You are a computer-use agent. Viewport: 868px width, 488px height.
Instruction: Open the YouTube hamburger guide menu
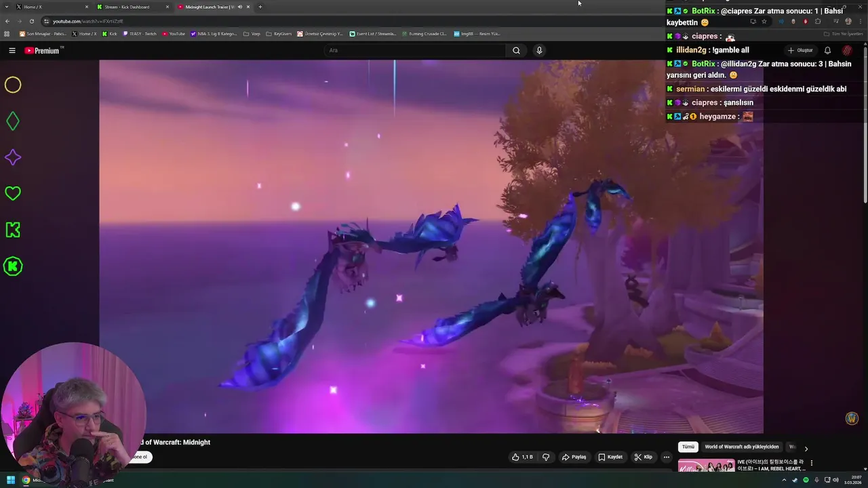click(12, 50)
